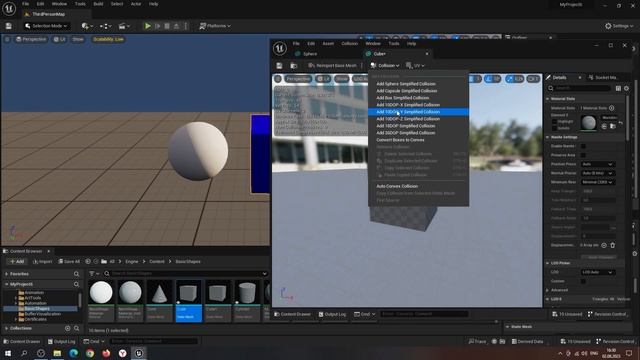Viewport: 640px width, 360px height.
Task: Open the UV dropdown in Cube editor toolbar
Action: coord(415,65)
